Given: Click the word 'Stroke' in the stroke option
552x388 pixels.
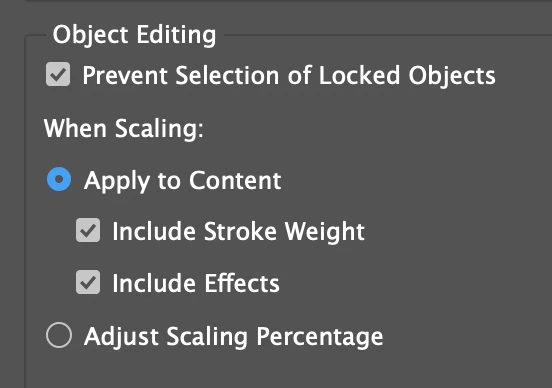Looking at the screenshot, I should tap(240, 231).
